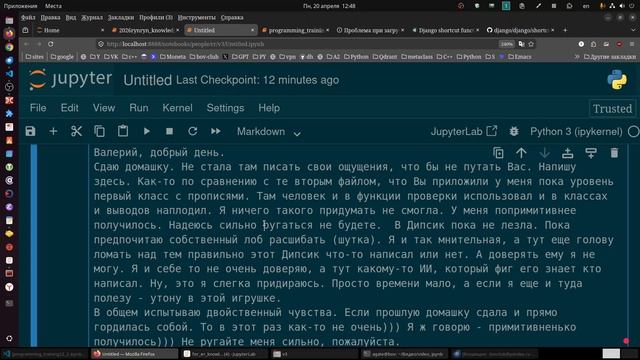Open the Moneta bookmarks folder

tap(172, 57)
